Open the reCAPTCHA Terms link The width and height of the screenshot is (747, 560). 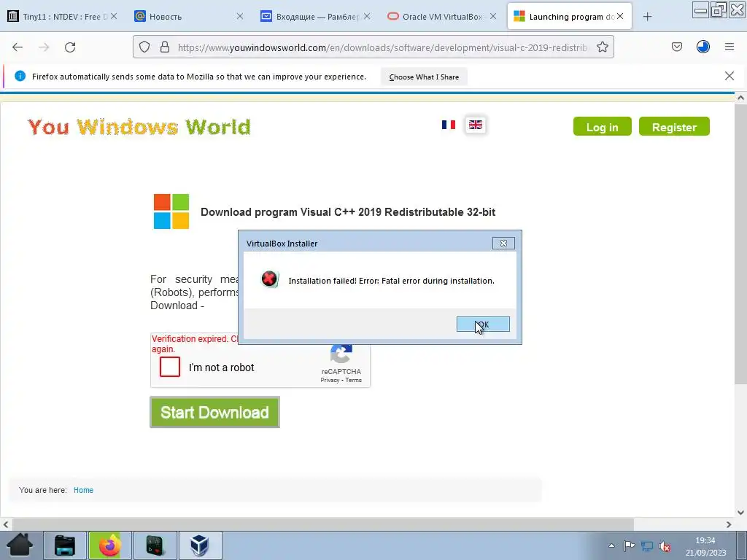(354, 380)
